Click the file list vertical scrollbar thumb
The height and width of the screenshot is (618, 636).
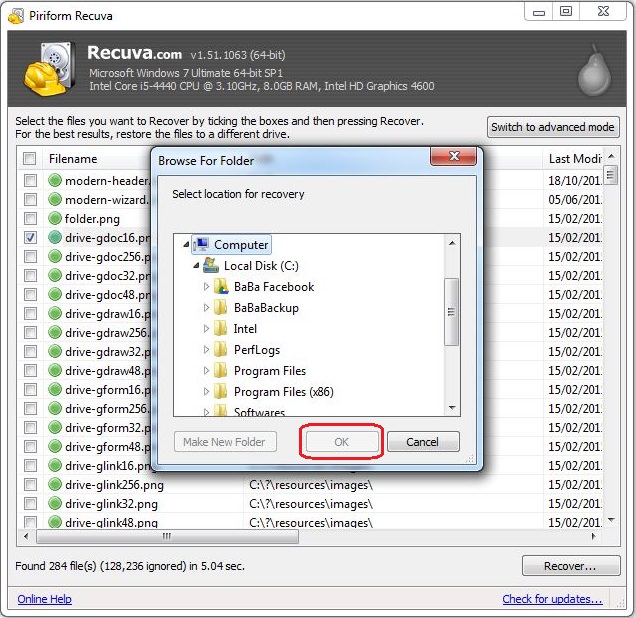coord(611,175)
